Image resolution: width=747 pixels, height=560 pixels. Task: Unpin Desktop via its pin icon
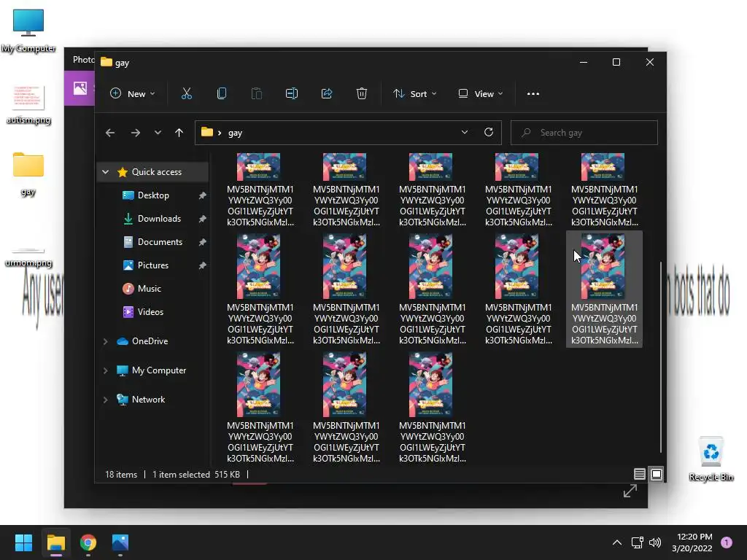203,195
